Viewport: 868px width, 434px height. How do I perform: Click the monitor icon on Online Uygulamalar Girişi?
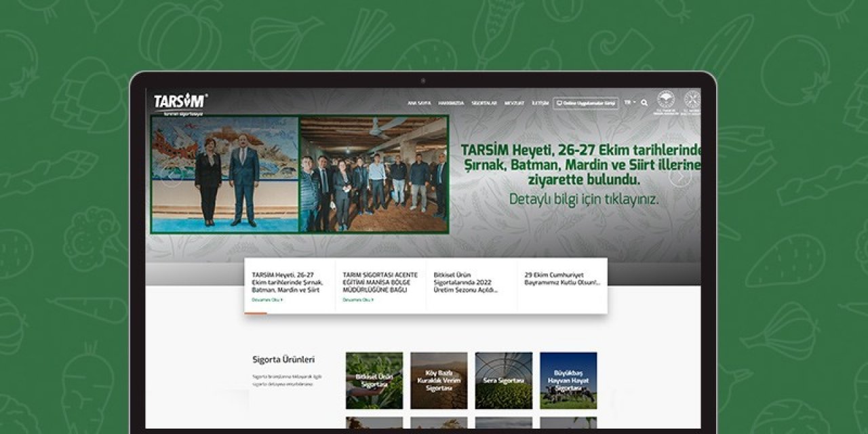[x=561, y=102]
